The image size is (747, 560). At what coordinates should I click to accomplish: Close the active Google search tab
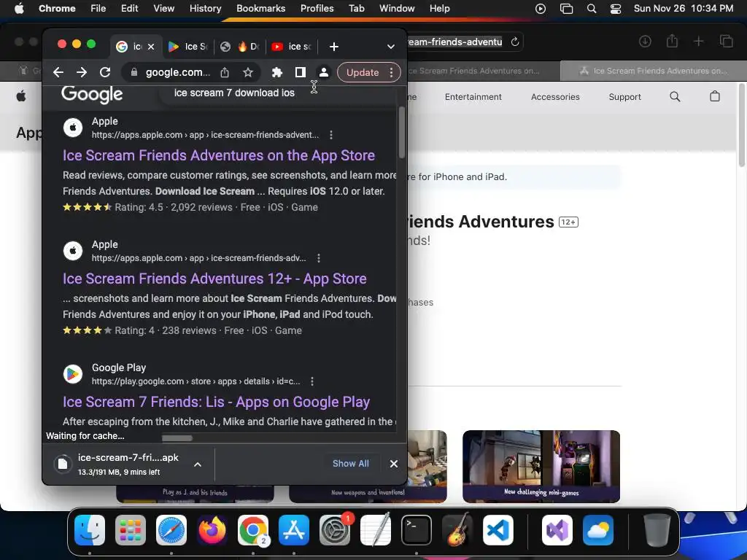click(151, 47)
